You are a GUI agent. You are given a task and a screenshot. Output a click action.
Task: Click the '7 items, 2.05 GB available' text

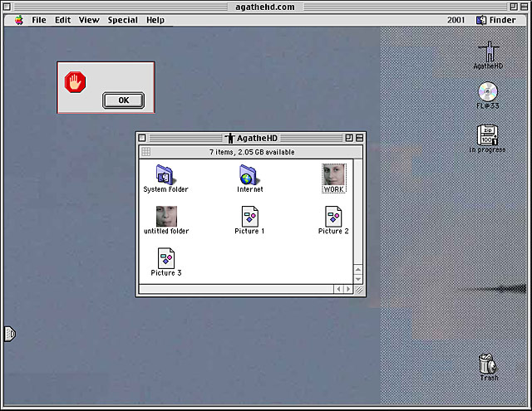(252, 152)
